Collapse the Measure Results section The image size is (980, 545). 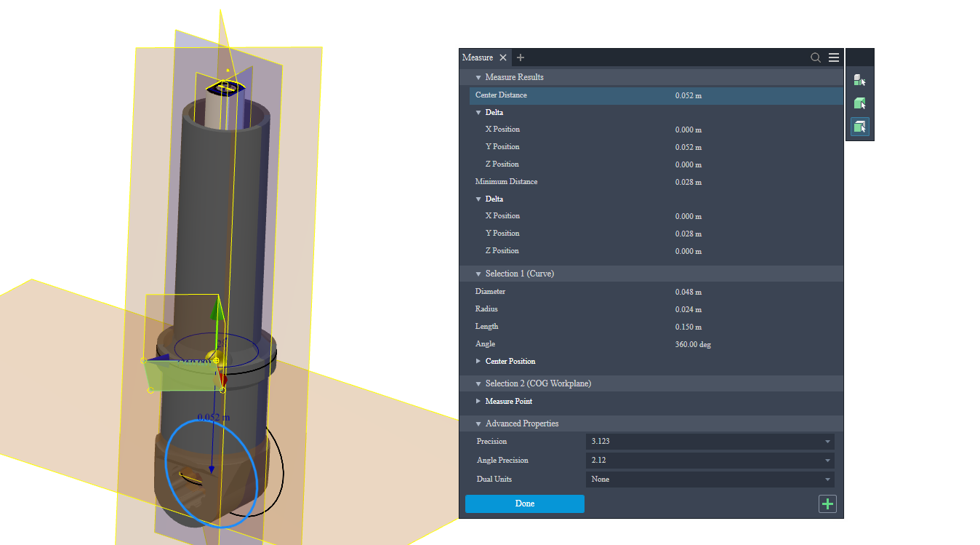click(478, 77)
